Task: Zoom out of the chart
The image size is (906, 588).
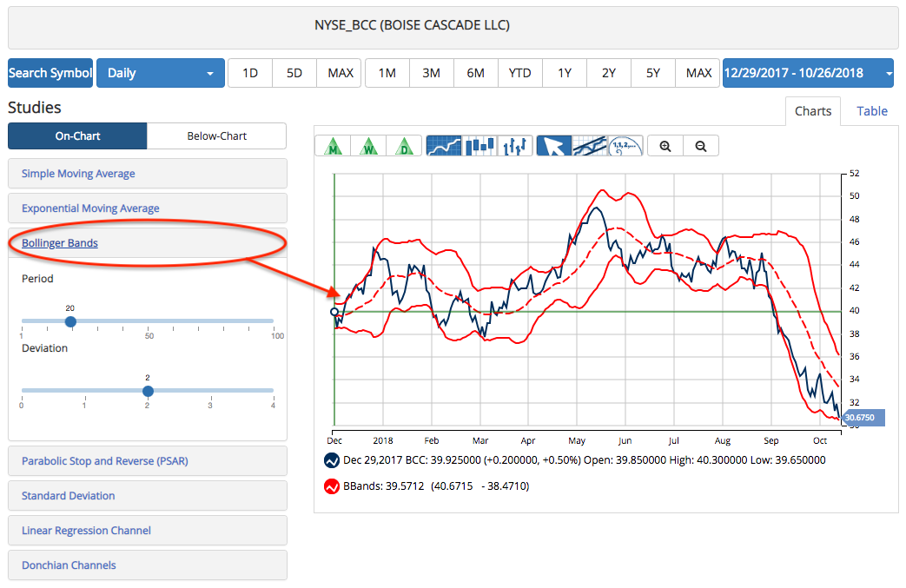Action: pos(701,146)
